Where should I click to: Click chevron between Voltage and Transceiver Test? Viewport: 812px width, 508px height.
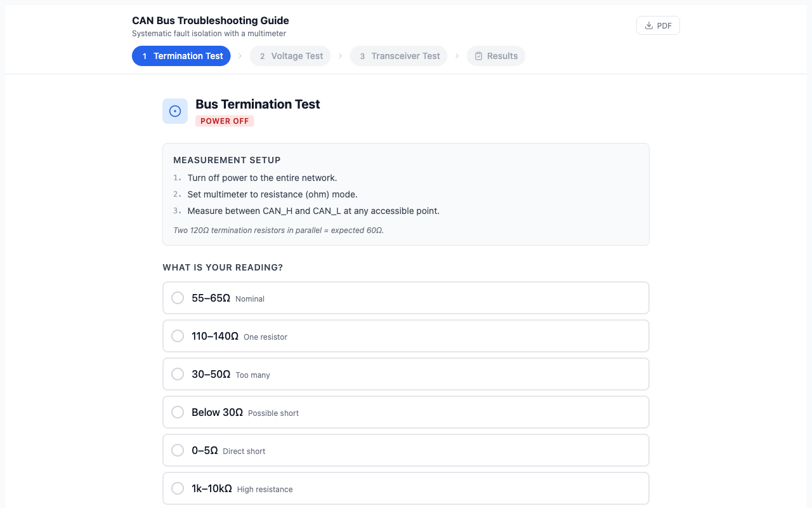pyautogui.click(x=341, y=56)
